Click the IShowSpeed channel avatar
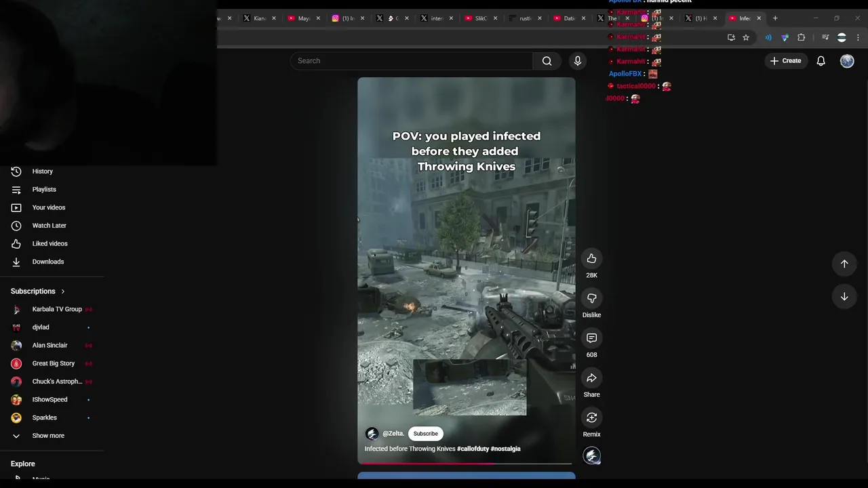The image size is (868, 488). 16,400
